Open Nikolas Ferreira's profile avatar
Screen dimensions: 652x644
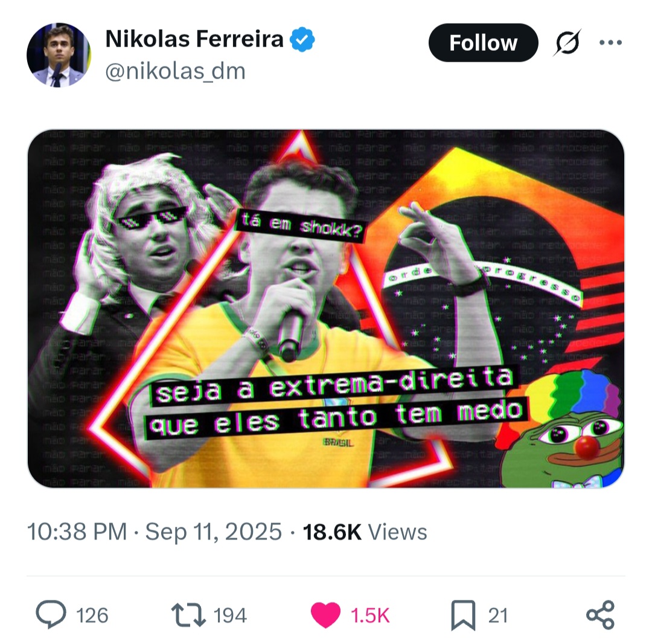coord(59,55)
